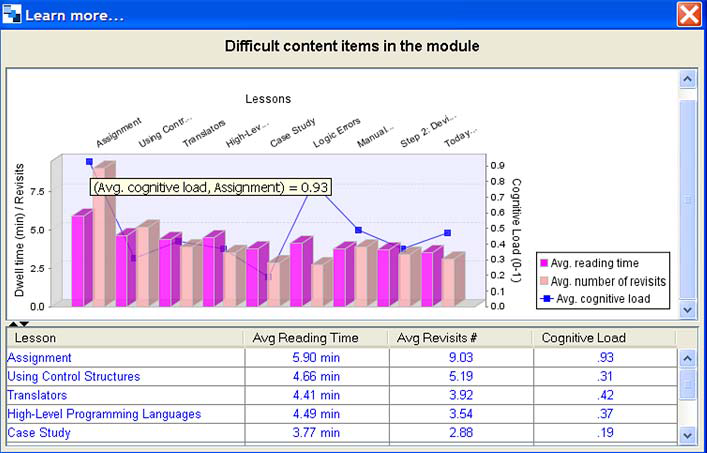The height and width of the screenshot is (453, 707).
Task: Click the Cognitive Load column header
Action: point(583,338)
